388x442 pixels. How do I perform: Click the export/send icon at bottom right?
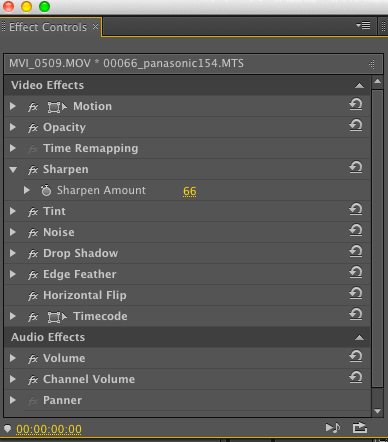(x=360, y=428)
